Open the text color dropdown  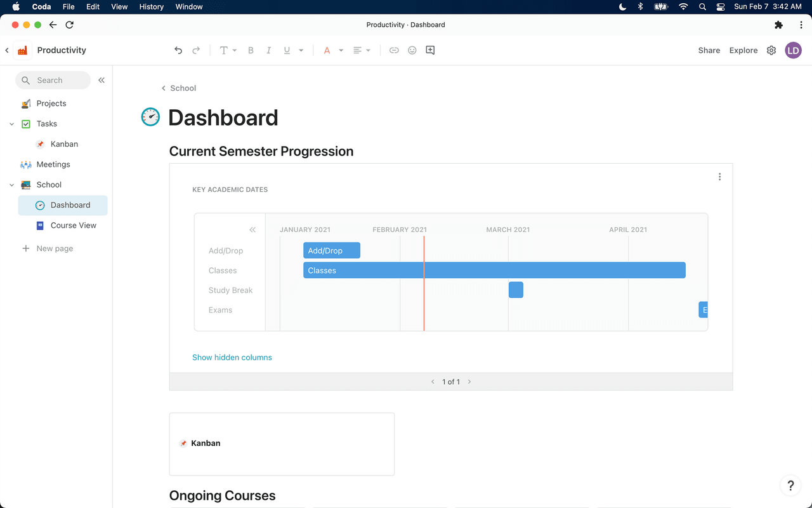point(340,50)
